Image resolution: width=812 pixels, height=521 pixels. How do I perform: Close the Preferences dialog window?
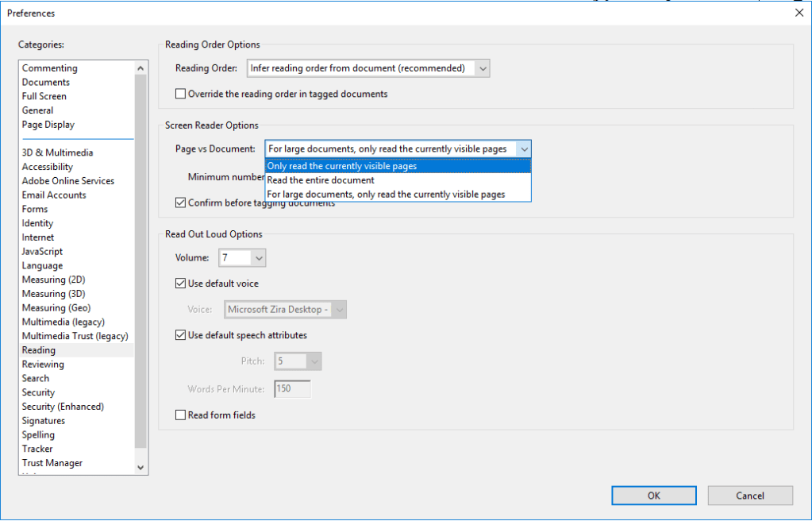point(799,13)
